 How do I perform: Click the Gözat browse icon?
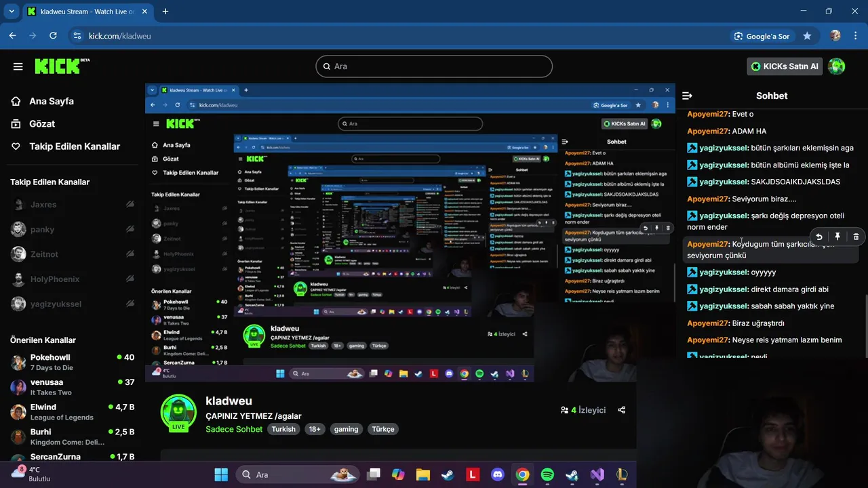[x=16, y=123]
